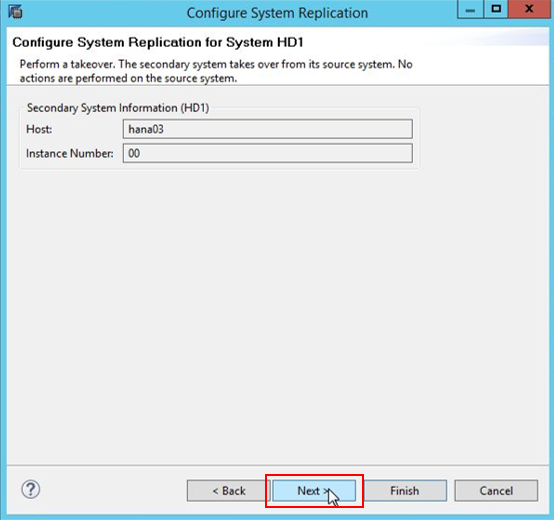554x520 pixels.
Task: Focus the Host field containing hana03
Action: click(267, 129)
